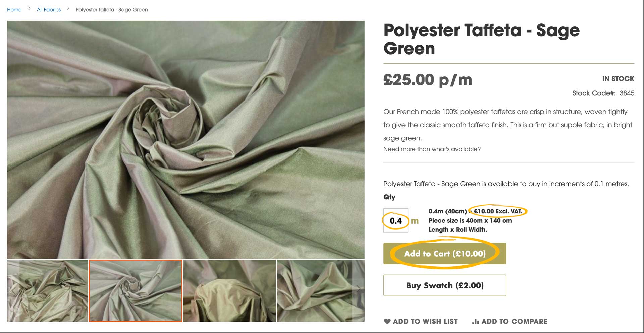Select the current page breadcrumb text
Viewport: 644px width, 333px height.
[x=112, y=10]
